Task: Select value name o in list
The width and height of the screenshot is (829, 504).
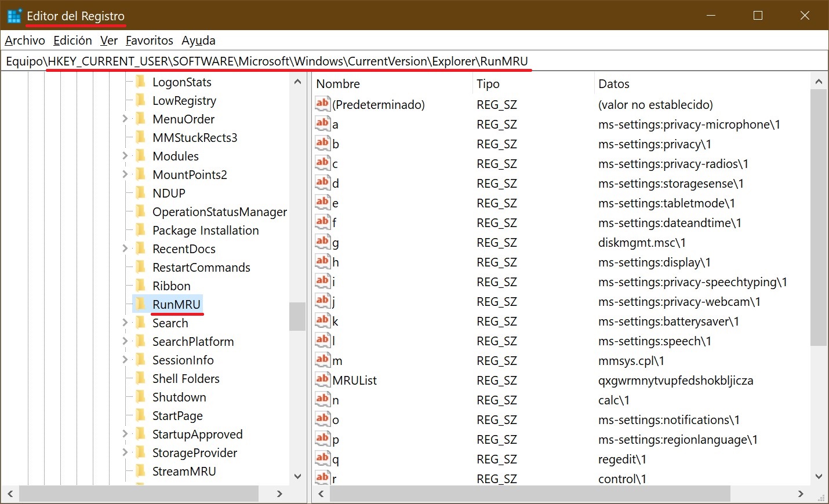Action: click(336, 420)
